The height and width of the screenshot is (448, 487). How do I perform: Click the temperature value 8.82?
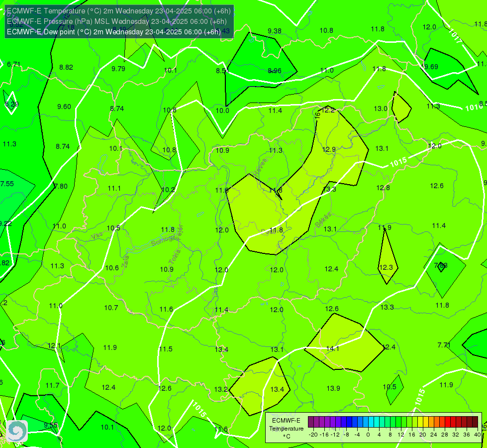[x=66, y=68]
